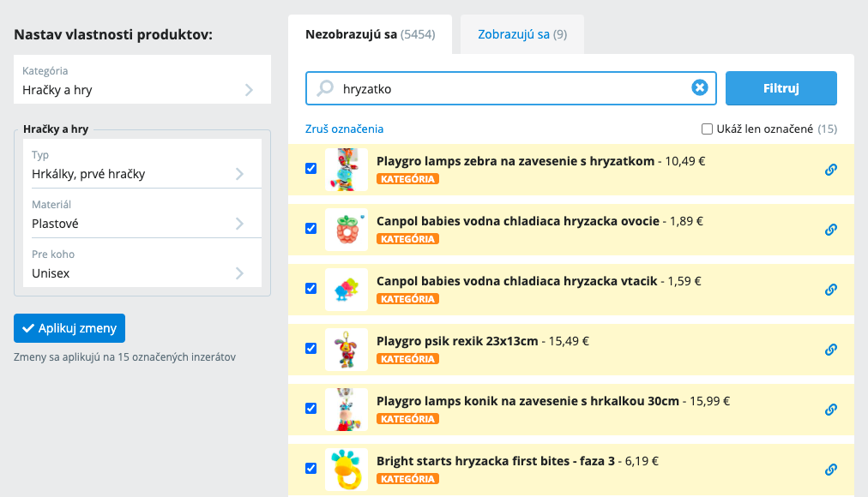Select the Nezobrazujú sa tab
Viewport: 868px width, 497px height.
point(370,34)
